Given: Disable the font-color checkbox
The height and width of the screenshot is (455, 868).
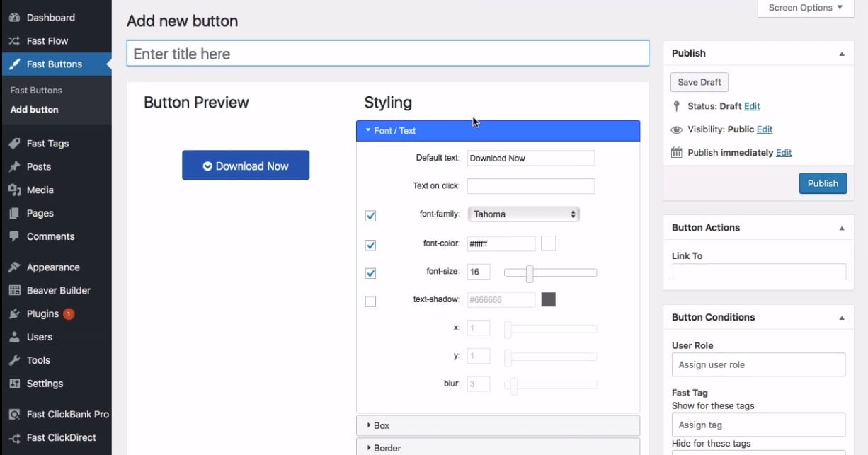Looking at the screenshot, I should tap(370, 245).
